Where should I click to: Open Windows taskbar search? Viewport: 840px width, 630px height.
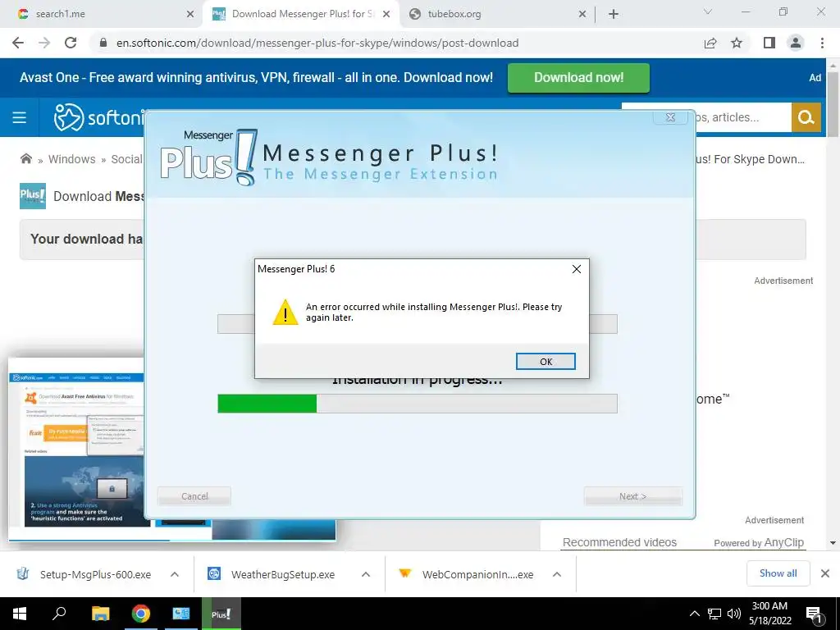(x=59, y=614)
